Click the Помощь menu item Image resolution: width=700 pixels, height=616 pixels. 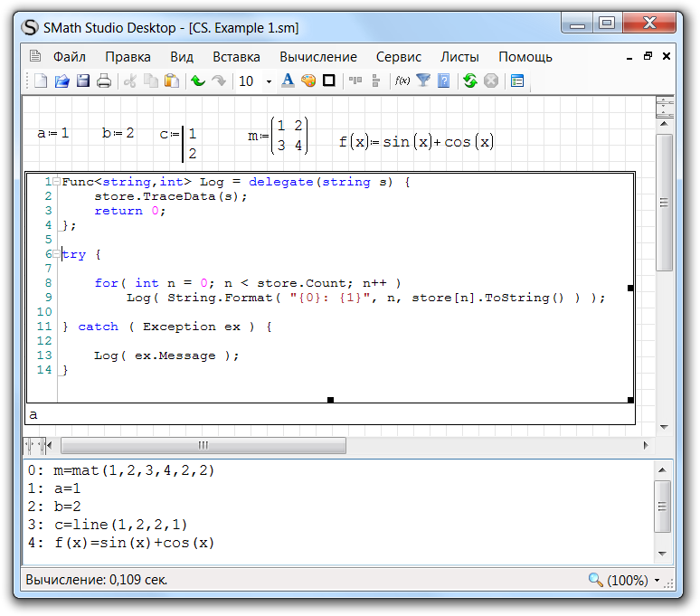525,56
